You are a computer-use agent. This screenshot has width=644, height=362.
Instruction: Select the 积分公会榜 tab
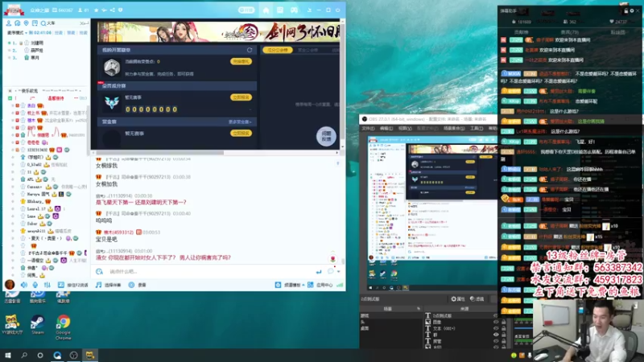pos(277,50)
